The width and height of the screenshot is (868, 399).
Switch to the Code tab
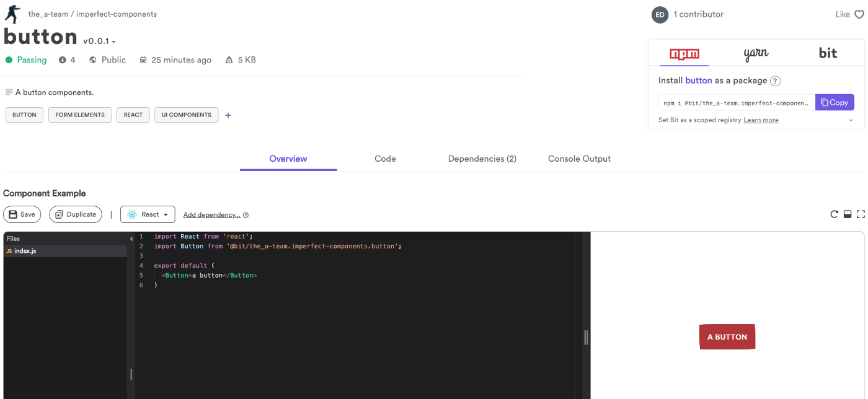(x=385, y=159)
